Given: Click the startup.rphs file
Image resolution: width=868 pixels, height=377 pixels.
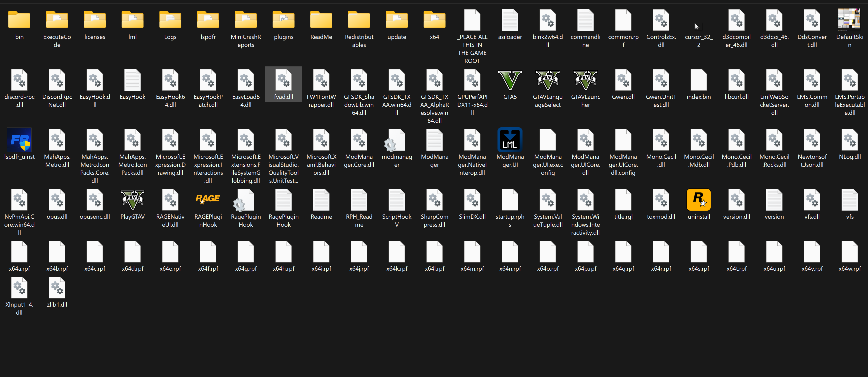Looking at the screenshot, I should pyautogui.click(x=510, y=201).
